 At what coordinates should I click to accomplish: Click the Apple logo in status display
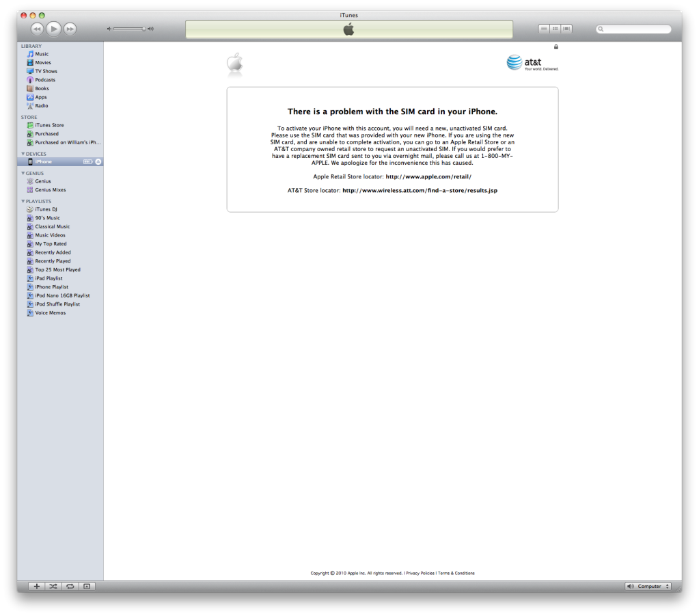[x=348, y=29]
